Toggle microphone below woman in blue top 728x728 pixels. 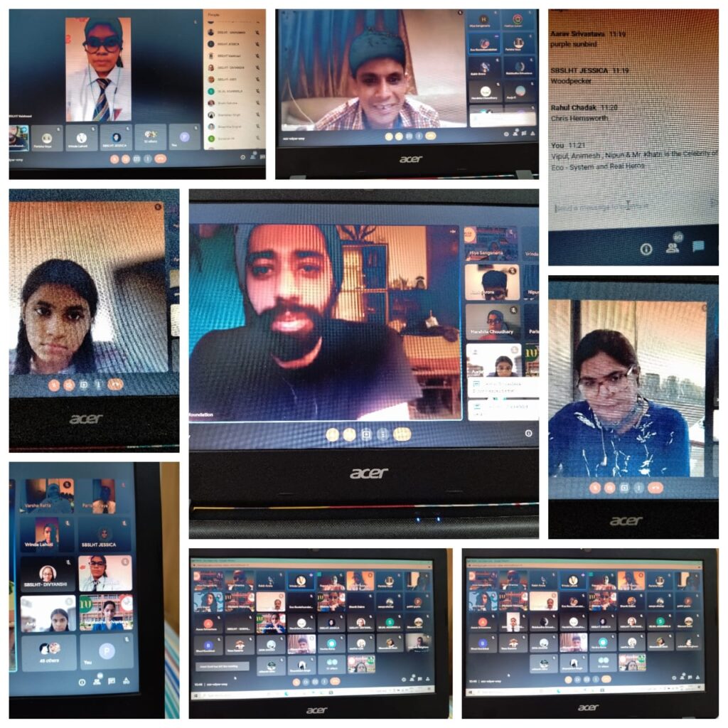(595, 488)
